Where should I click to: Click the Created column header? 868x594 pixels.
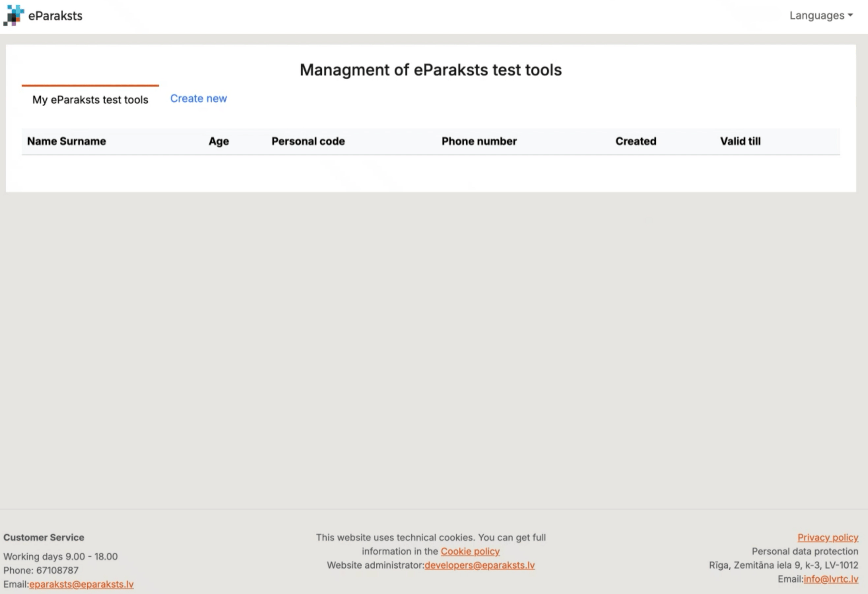(x=635, y=141)
